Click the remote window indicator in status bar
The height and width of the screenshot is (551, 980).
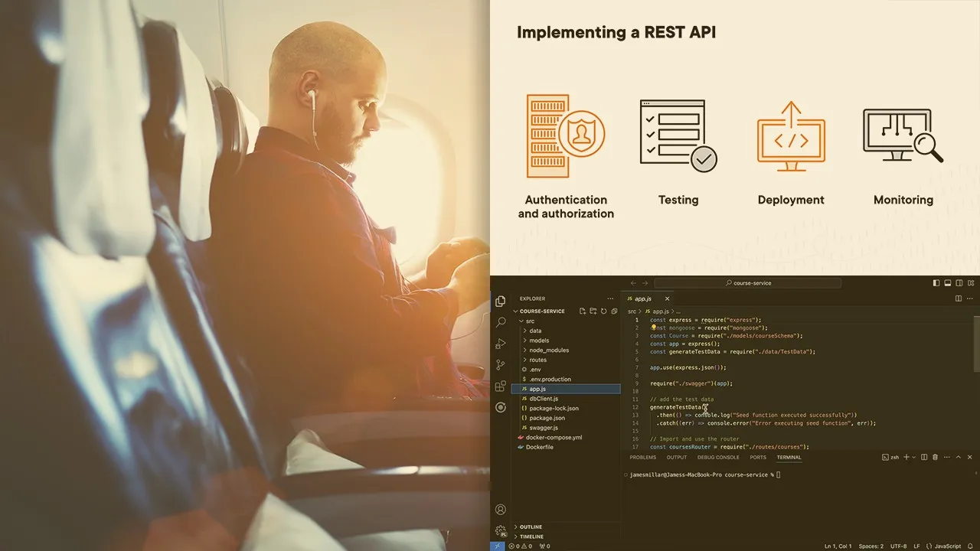pos(497,546)
